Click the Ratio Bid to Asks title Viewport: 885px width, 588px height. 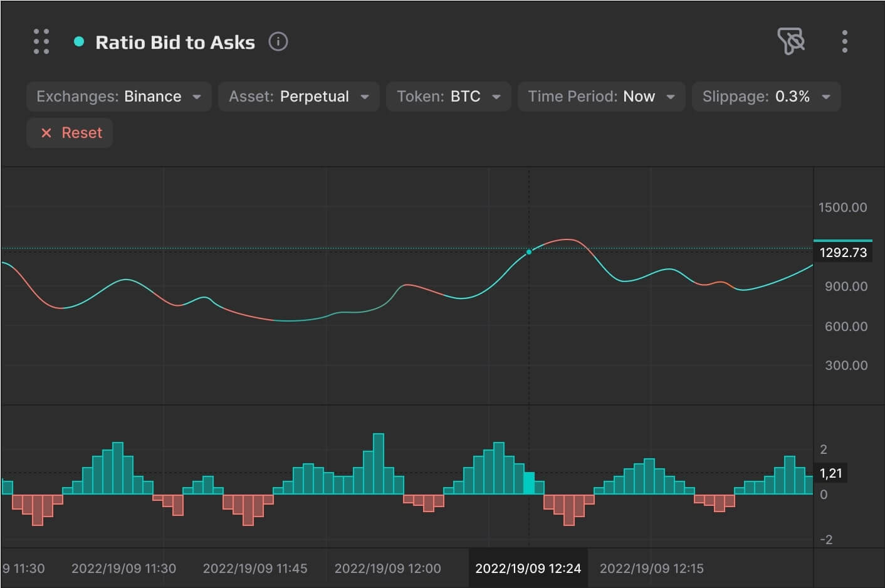click(175, 42)
